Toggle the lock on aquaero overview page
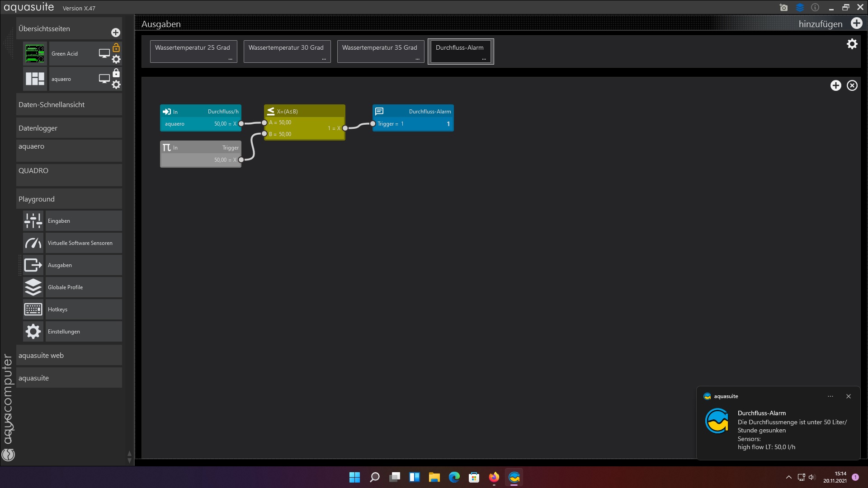 [116, 73]
